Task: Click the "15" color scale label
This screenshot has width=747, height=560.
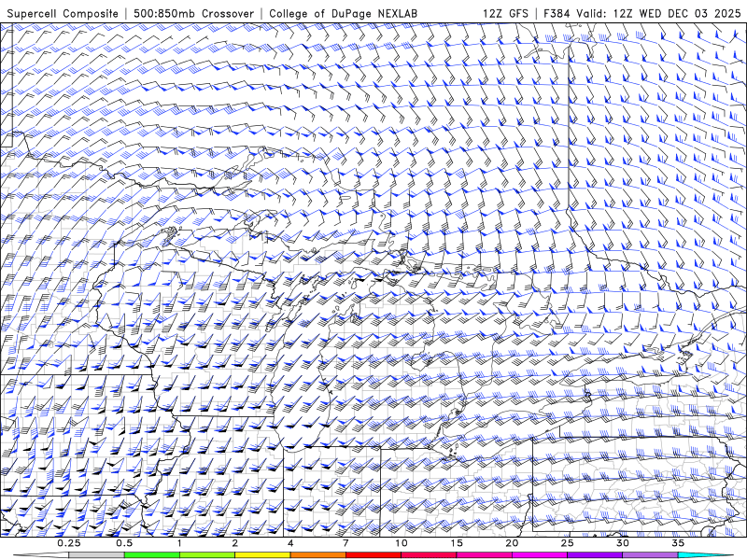Action: (x=457, y=543)
